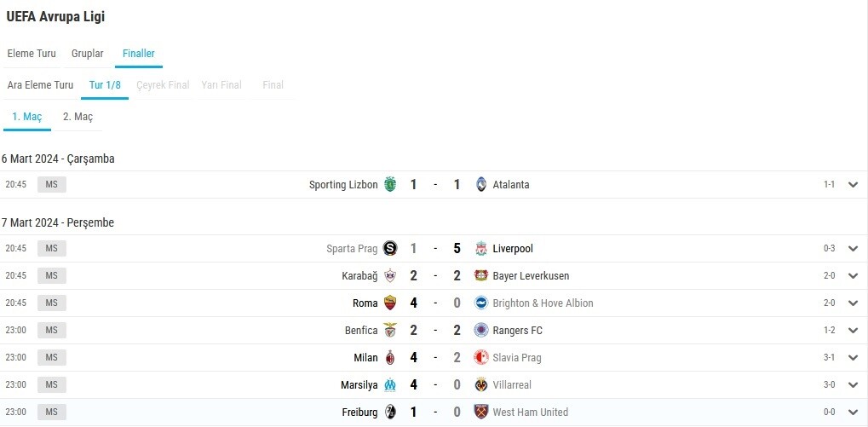
Task: Expand the Sparta Prag vs Liverpool row chevron
Action: point(853,249)
